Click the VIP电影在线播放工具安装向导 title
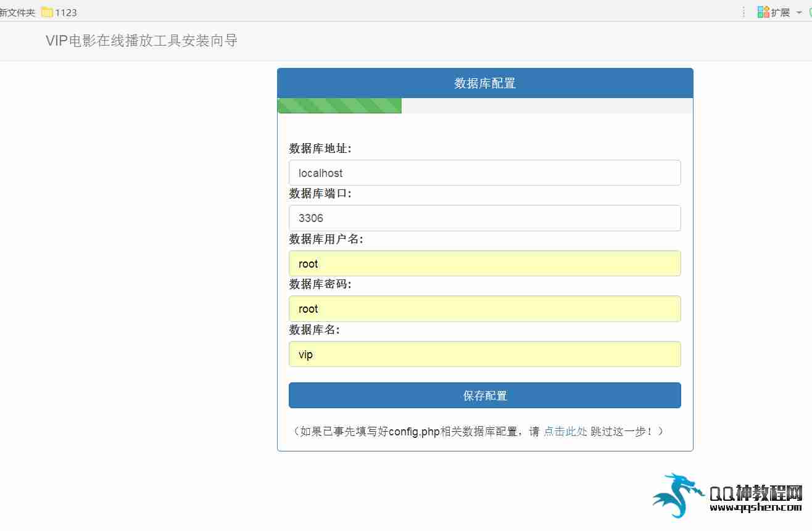Screen dimensions: 812x531 (x=141, y=41)
